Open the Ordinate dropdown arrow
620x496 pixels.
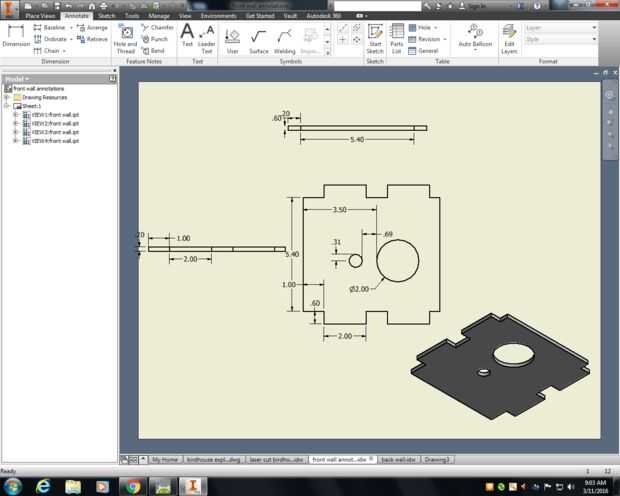pyautogui.click(x=71, y=39)
